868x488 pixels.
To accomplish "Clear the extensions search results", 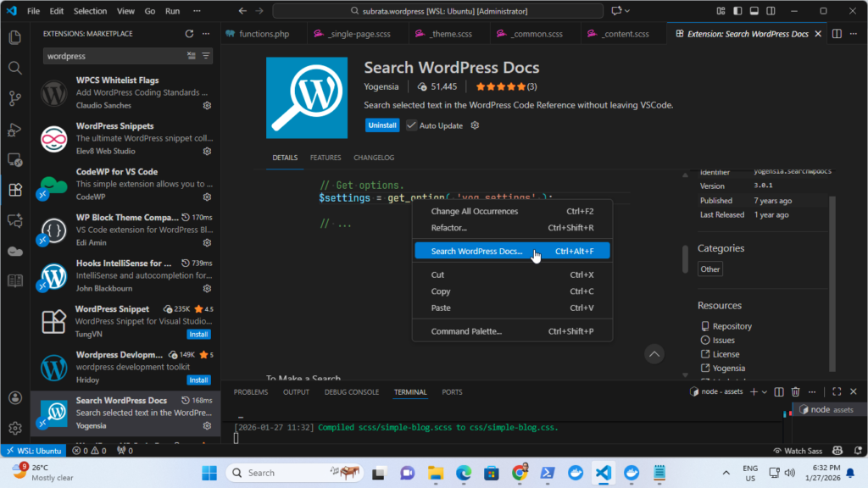I will (x=192, y=56).
